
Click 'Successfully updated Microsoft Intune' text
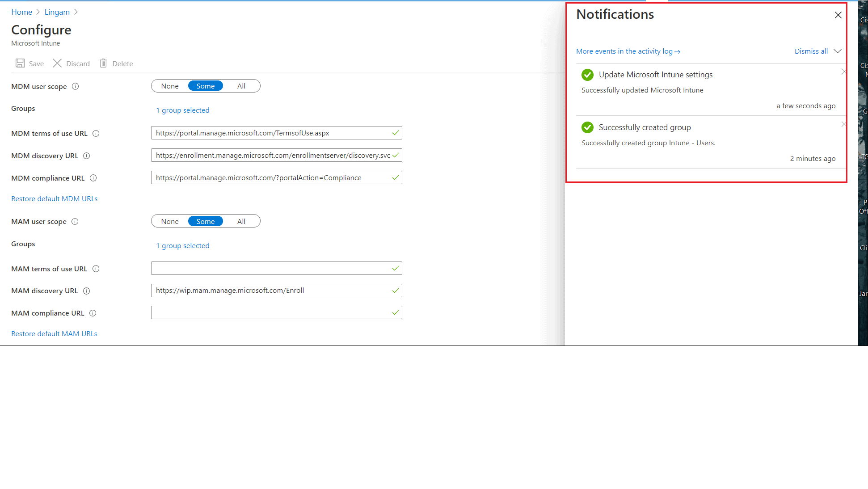tap(642, 90)
